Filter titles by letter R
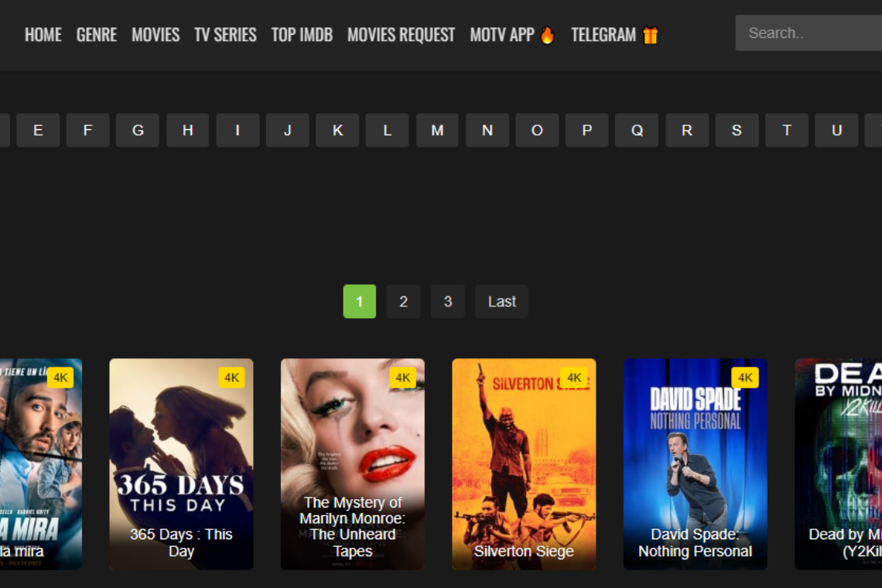Screen dimensions: 882x588 point(687,130)
